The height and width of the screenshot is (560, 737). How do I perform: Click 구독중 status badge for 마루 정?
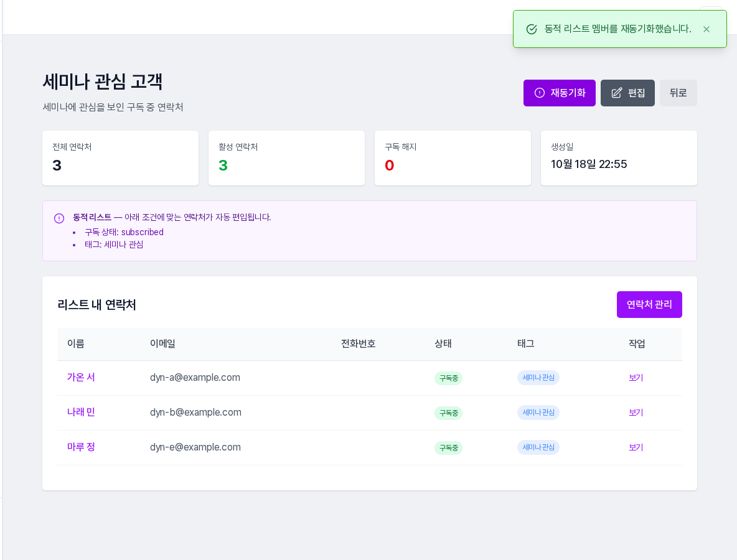point(448,448)
